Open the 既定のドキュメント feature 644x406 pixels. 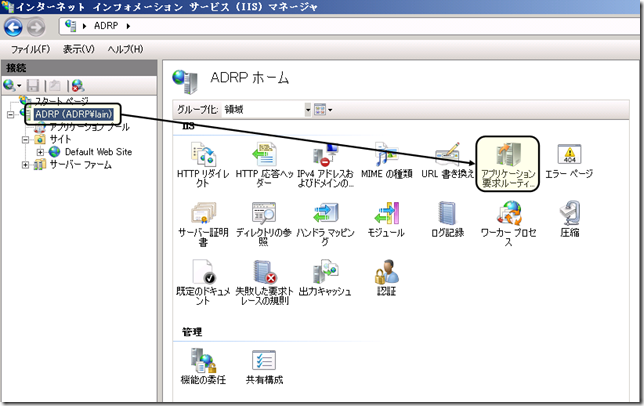click(203, 283)
